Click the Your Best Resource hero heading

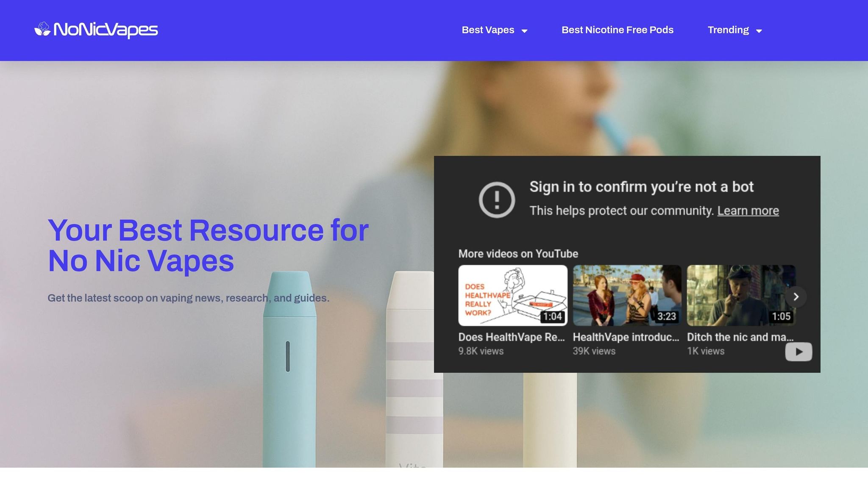[x=208, y=245]
